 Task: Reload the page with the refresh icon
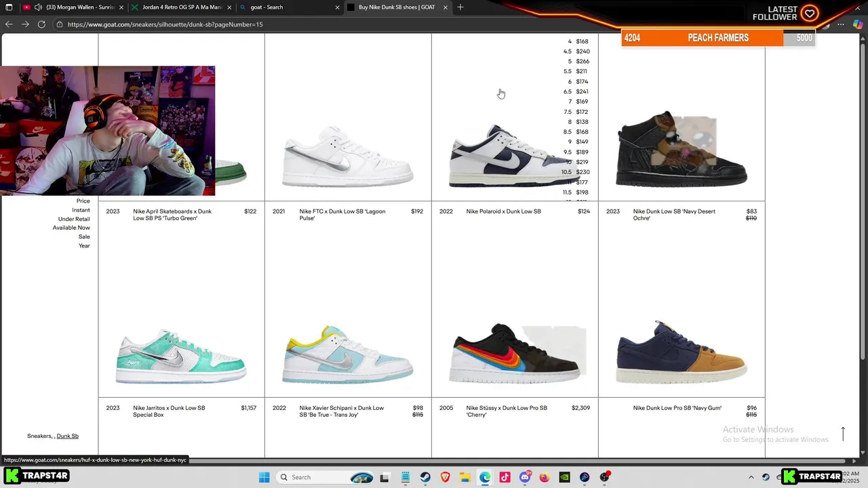coord(41,24)
